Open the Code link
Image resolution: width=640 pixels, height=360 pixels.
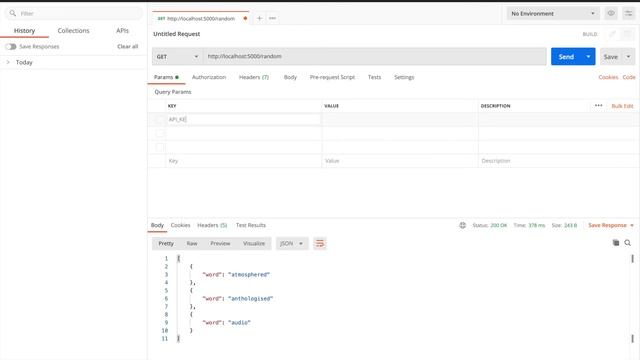click(629, 77)
